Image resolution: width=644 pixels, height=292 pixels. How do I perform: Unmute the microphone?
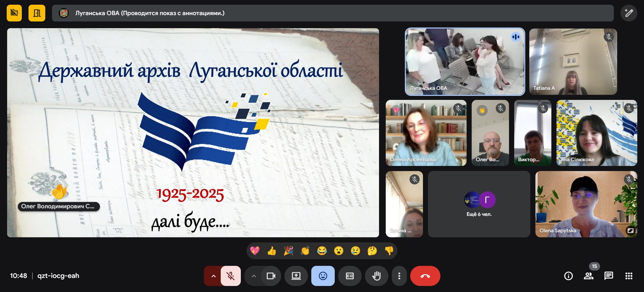coord(231,276)
